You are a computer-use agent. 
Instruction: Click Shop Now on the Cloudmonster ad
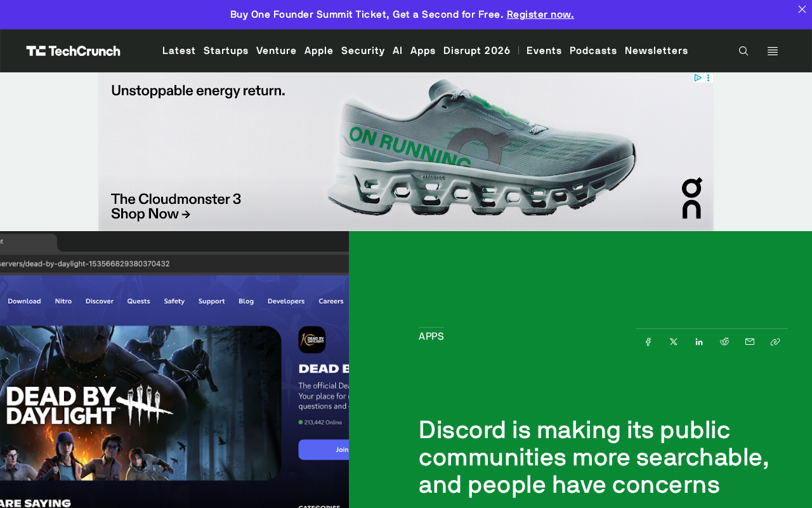coord(151,214)
